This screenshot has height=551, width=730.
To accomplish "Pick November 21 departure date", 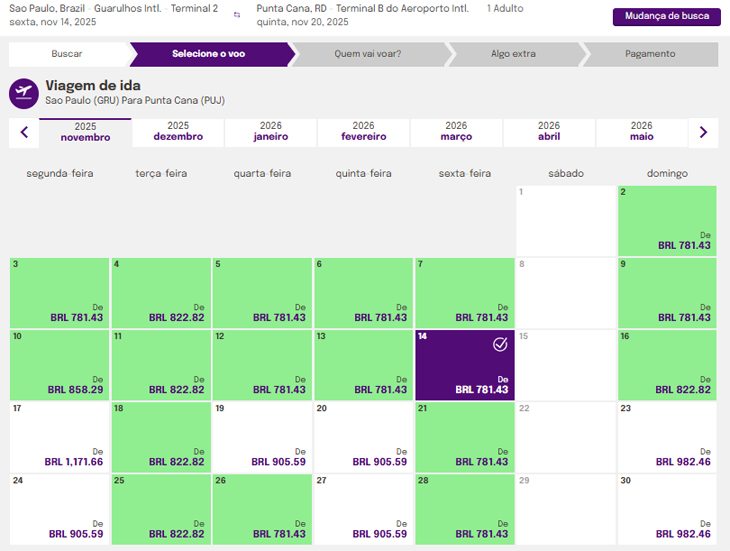I will point(465,437).
